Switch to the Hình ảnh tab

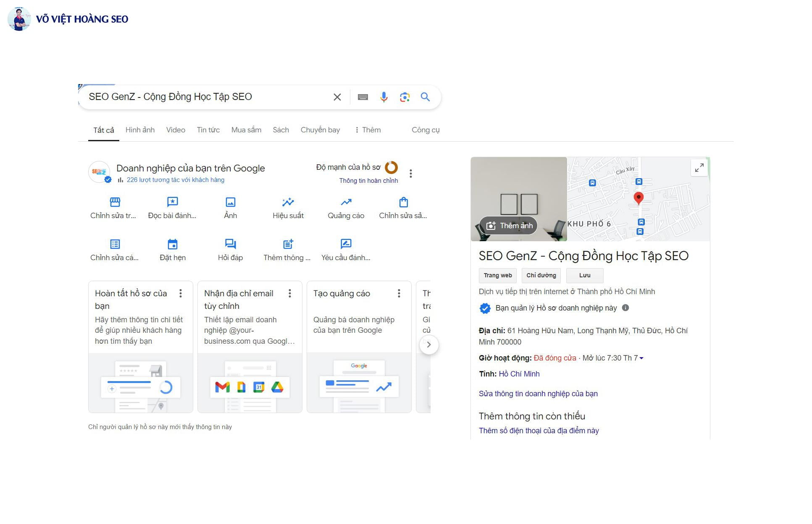[140, 130]
